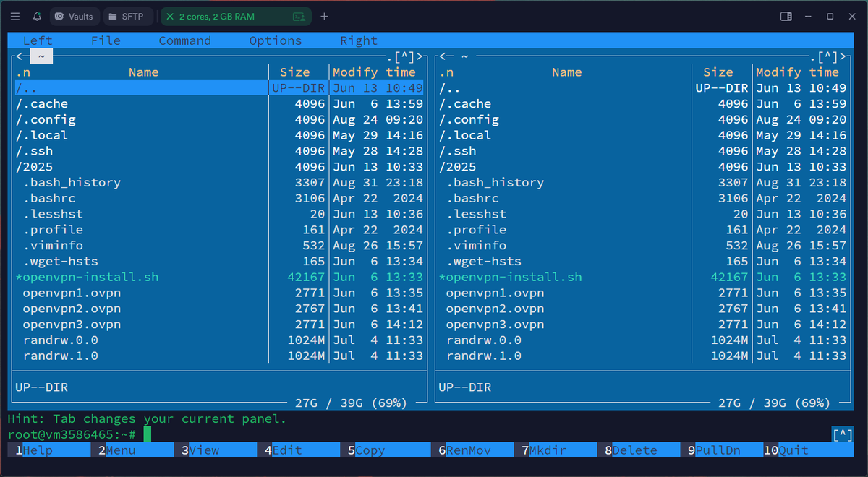
Task: Sort left panel by Size column
Action: pyautogui.click(x=295, y=72)
